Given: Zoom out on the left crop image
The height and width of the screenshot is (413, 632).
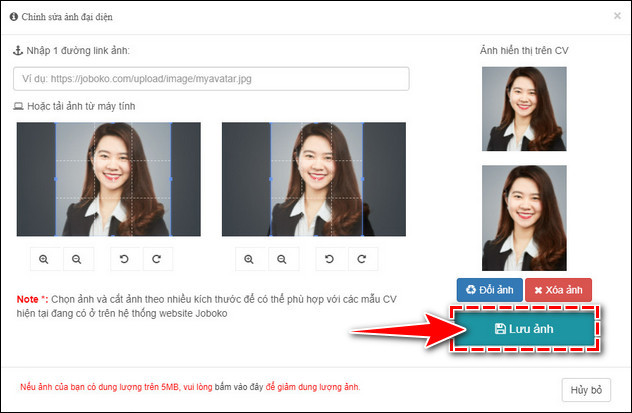Looking at the screenshot, I should 78,259.
